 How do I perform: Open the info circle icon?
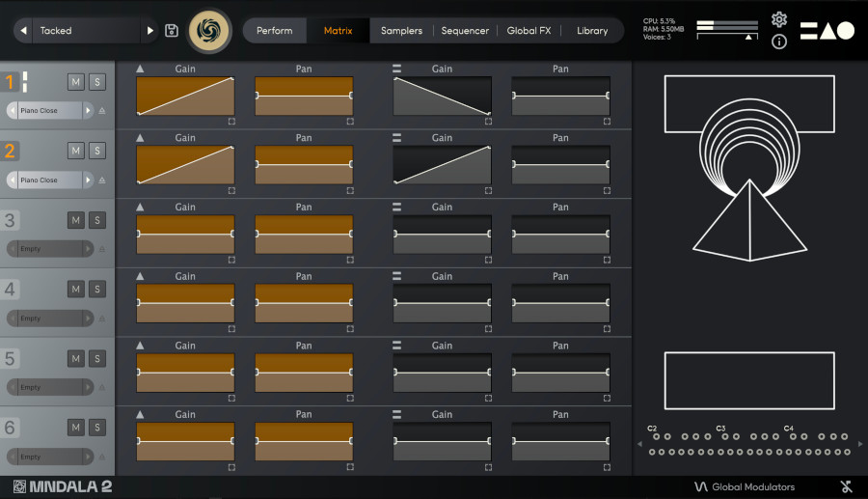coord(779,42)
